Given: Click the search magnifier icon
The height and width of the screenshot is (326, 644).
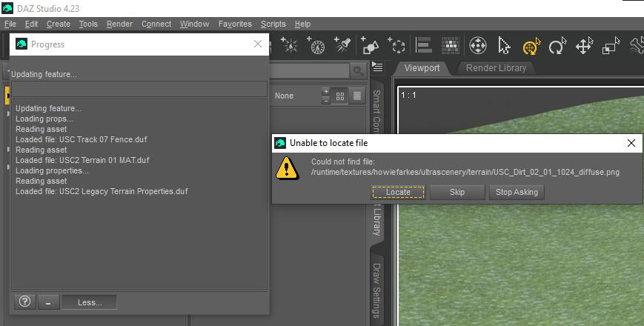Looking at the screenshot, I should tap(358, 71).
